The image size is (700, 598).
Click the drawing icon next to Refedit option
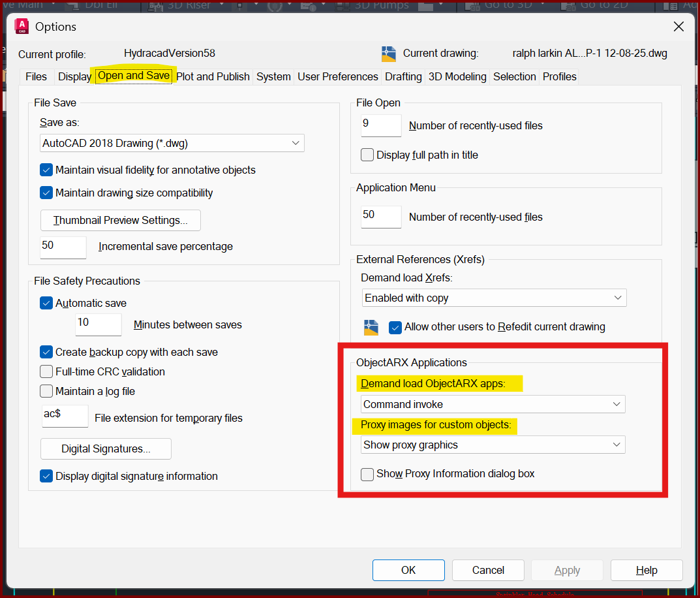tap(371, 327)
